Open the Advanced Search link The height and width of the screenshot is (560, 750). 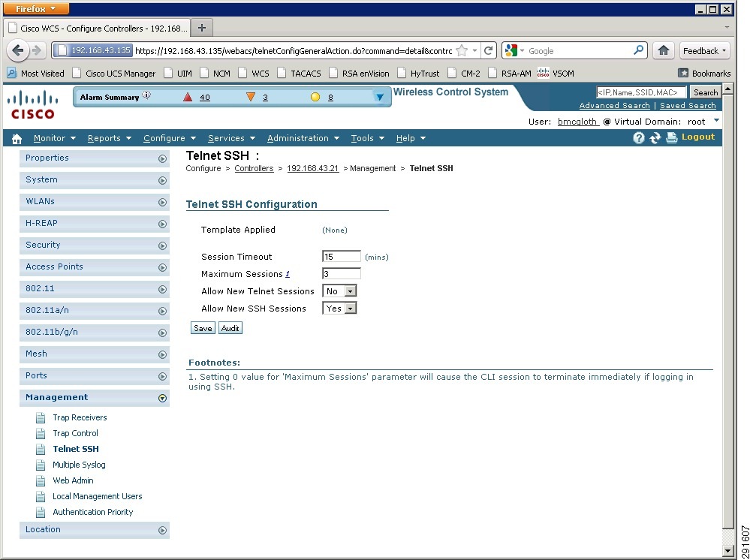coord(614,105)
